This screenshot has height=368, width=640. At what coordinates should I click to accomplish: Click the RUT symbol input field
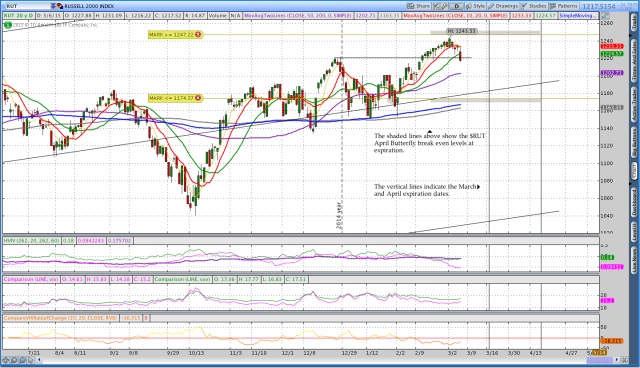[x=27, y=6]
